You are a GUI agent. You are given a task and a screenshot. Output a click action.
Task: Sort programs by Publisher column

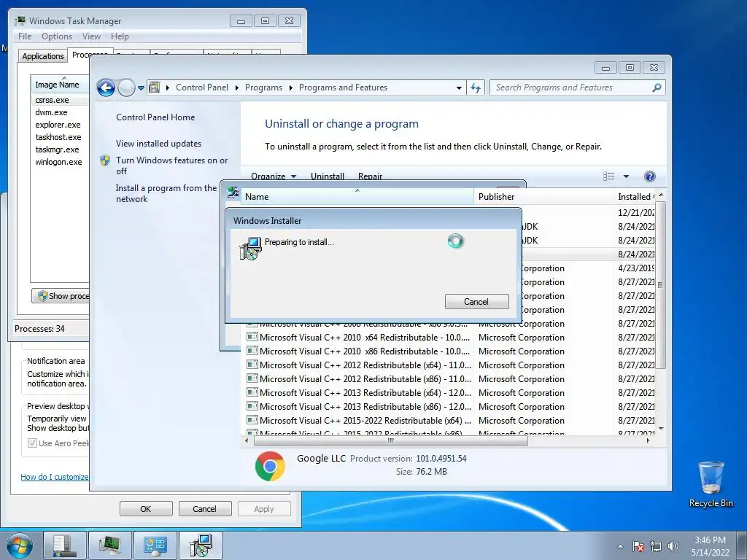point(543,197)
